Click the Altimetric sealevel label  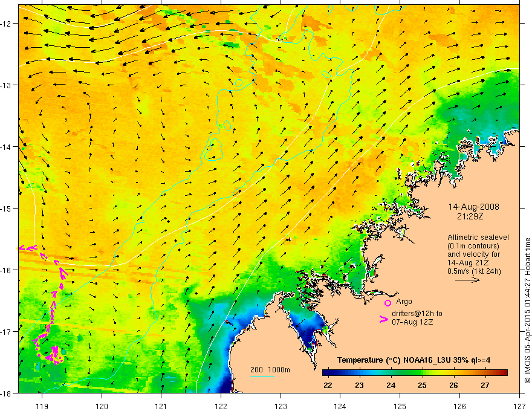tap(478, 238)
